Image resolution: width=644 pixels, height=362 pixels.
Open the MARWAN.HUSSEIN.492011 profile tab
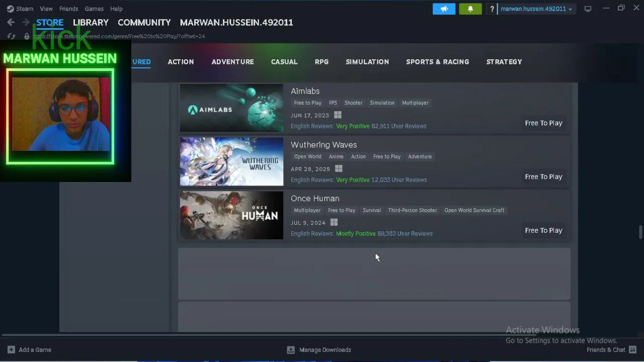[236, 22]
